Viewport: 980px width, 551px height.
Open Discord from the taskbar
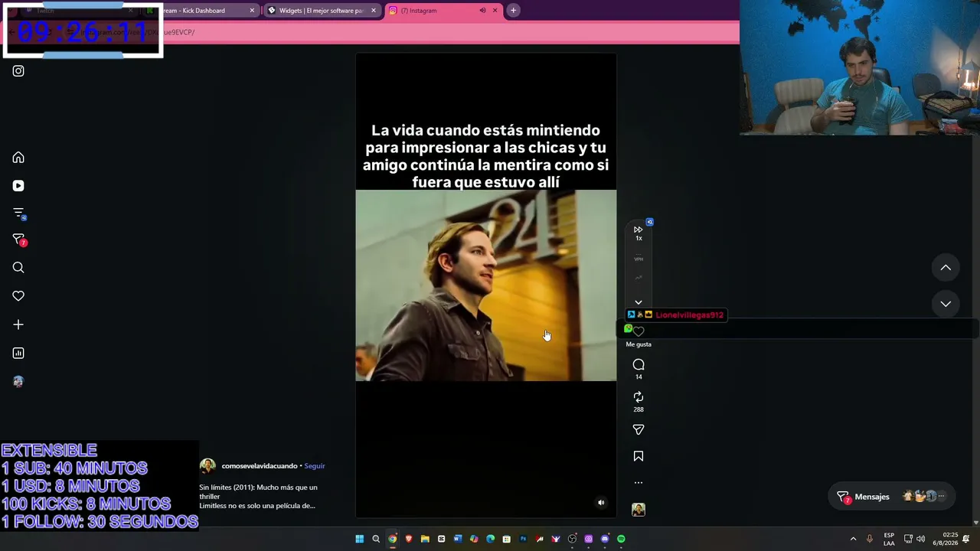pos(605,539)
